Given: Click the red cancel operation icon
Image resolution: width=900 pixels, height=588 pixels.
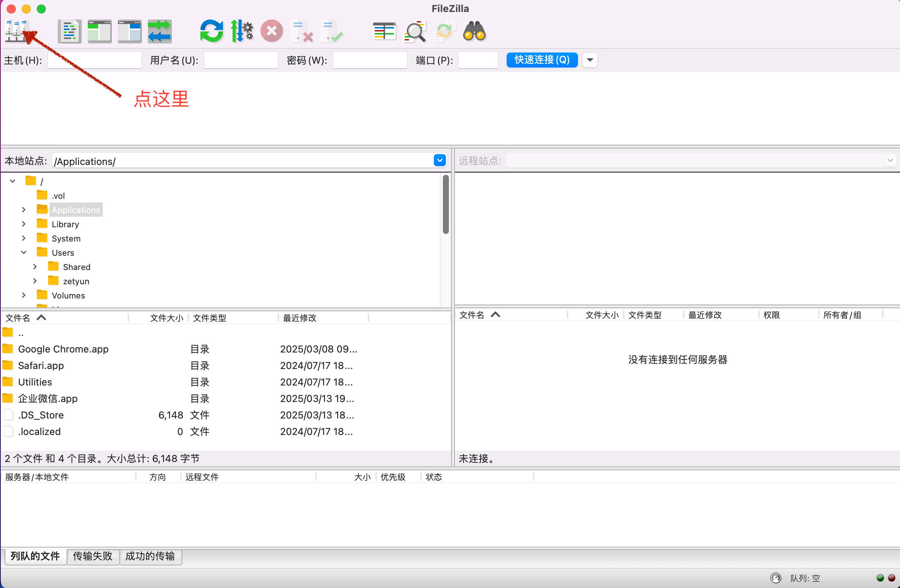Looking at the screenshot, I should pos(271,31).
